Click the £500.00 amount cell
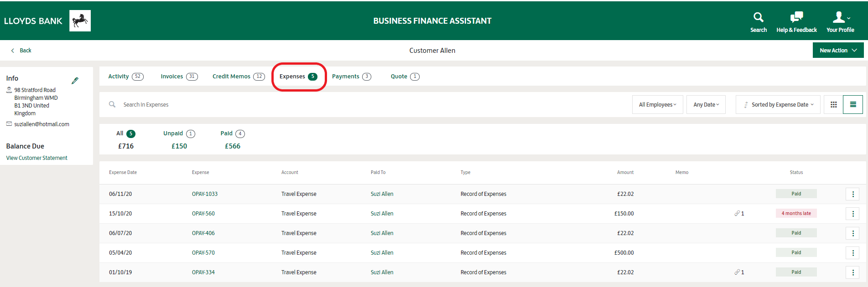The image size is (868, 287). click(624, 253)
